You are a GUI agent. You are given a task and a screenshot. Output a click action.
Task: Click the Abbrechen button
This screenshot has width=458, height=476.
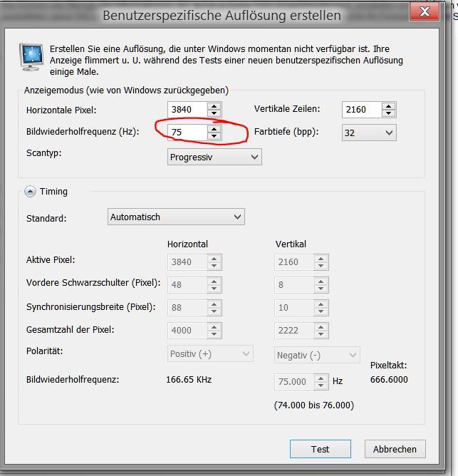(x=395, y=449)
